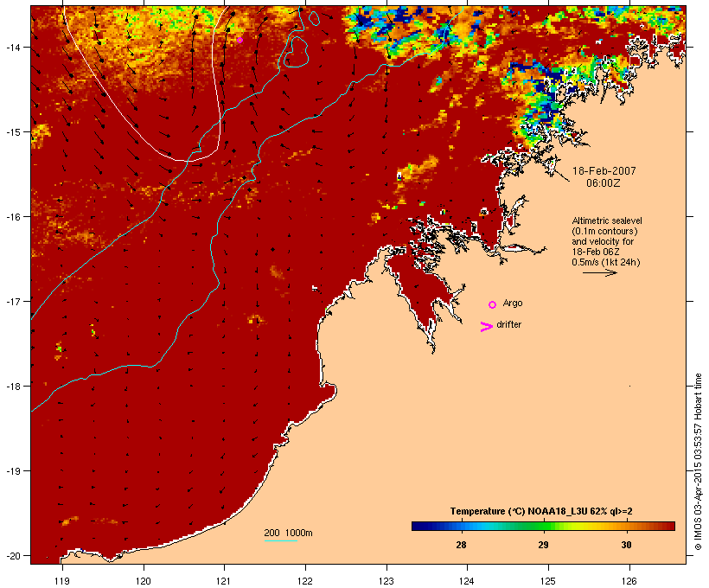Click the IMOS copyright Hobart time stamp
Screen dimensions: 709x588
(698, 462)
